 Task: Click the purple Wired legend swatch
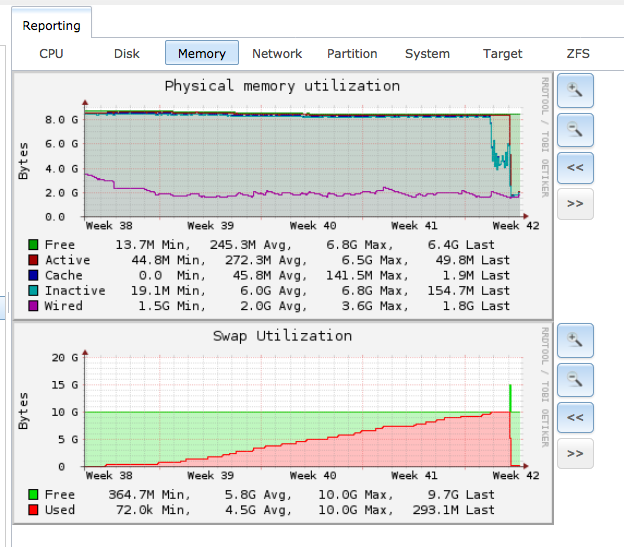pyautogui.click(x=33, y=306)
